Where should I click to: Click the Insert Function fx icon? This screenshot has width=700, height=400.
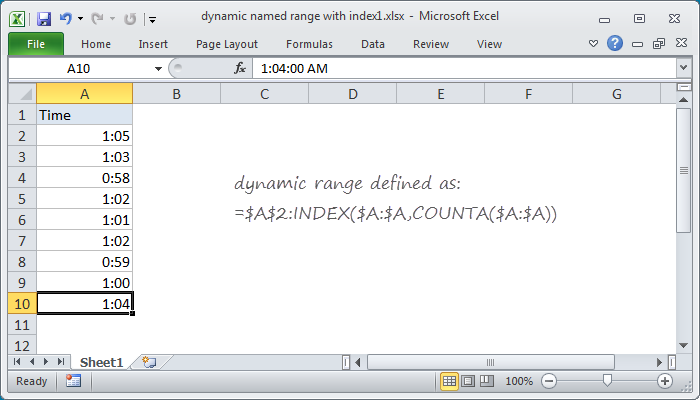point(240,68)
